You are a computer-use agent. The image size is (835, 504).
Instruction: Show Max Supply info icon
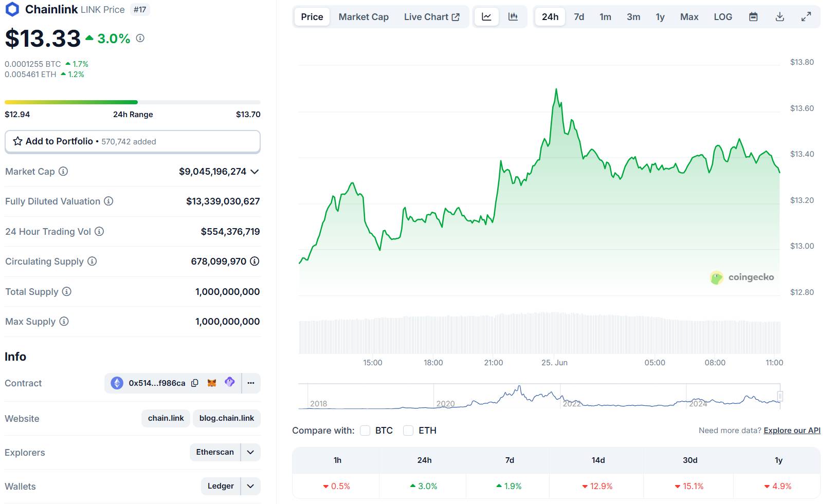64,321
